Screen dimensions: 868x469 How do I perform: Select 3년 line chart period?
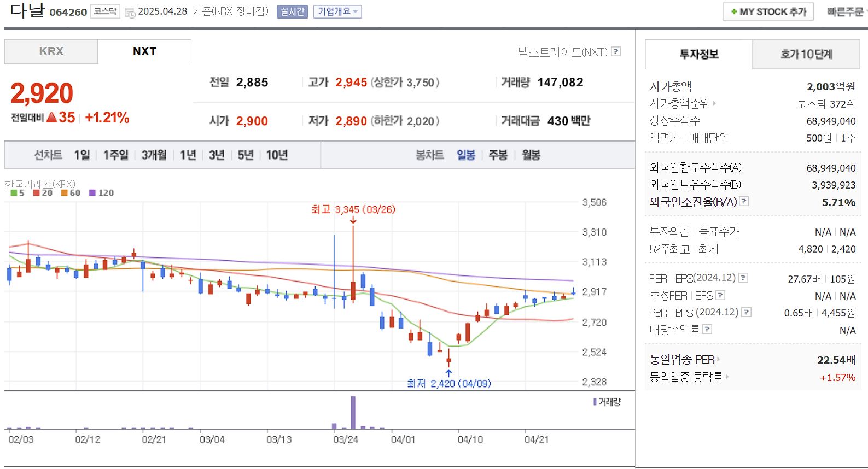click(217, 155)
